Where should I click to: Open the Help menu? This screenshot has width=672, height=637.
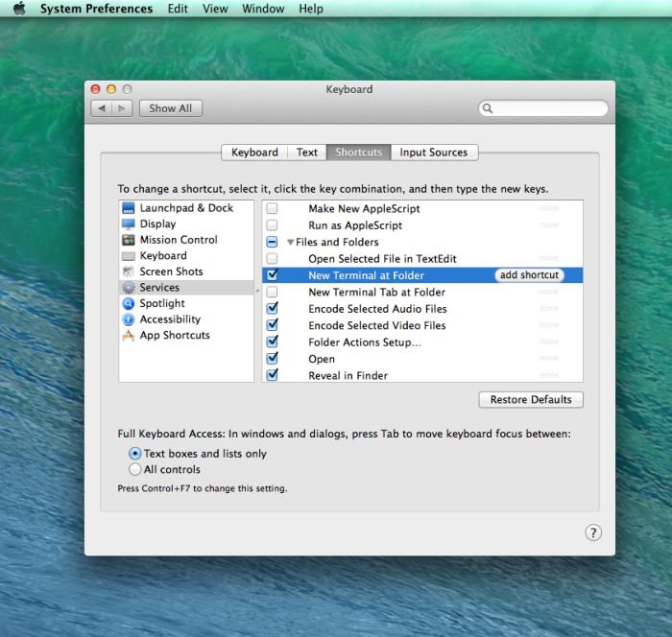click(x=311, y=9)
